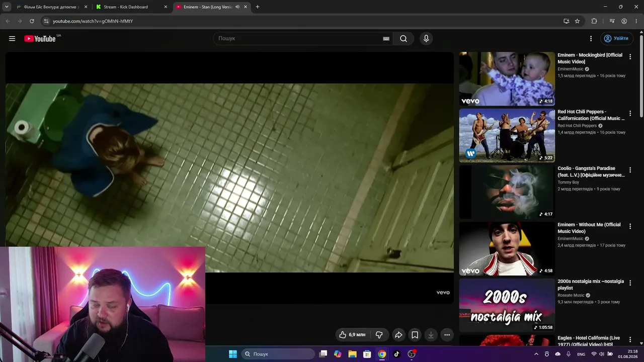Open more actions under the video

pyautogui.click(x=447, y=335)
